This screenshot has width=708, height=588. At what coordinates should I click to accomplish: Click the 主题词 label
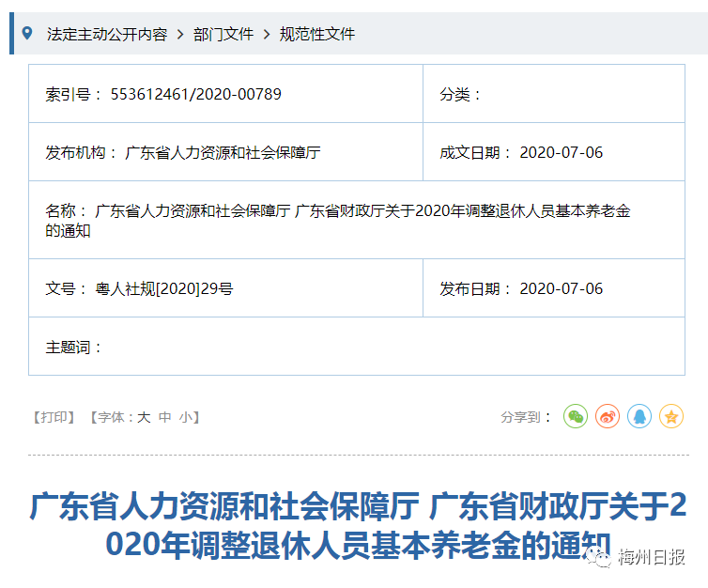coord(72,348)
